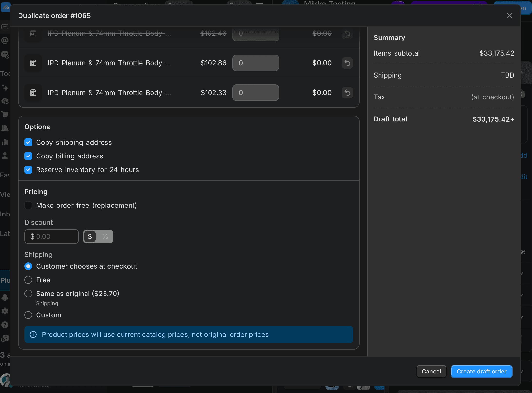Screen dimensions: 532x393
Task: Click the info icon in price notice
Action: [33, 334]
